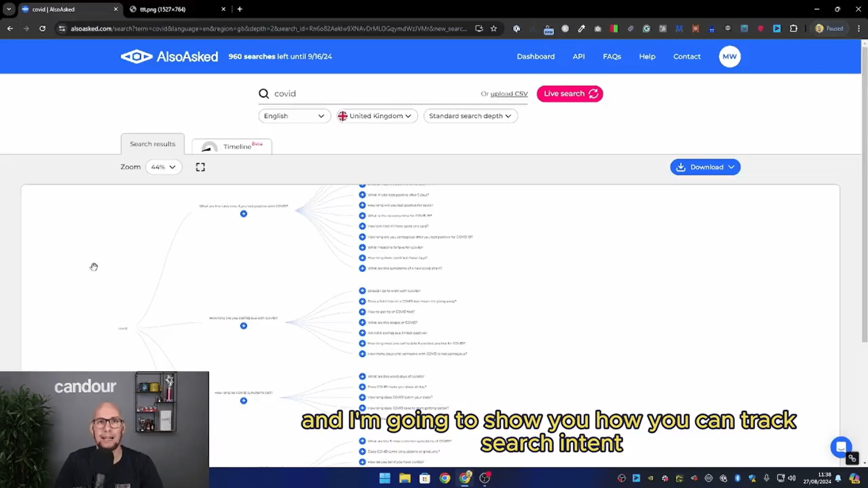Expand 'What medicine to take for COVID?'
The image size is (868, 488).
(362, 247)
